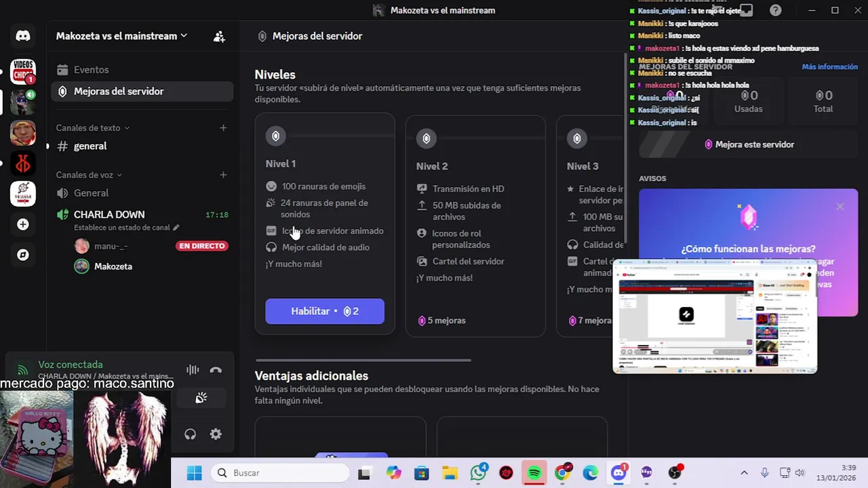Click the invite people icon in header
This screenshot has width=868, height=488.
219,37
